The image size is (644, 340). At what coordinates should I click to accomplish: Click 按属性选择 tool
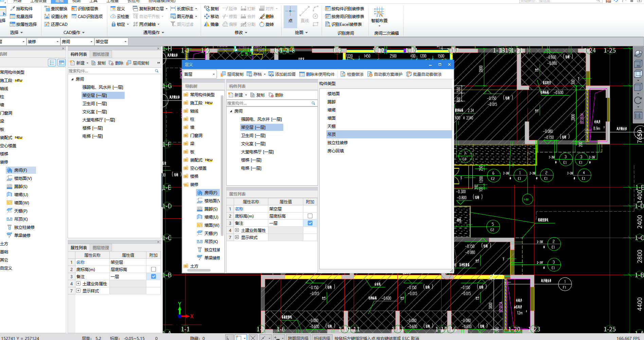(x=23, y=24)
